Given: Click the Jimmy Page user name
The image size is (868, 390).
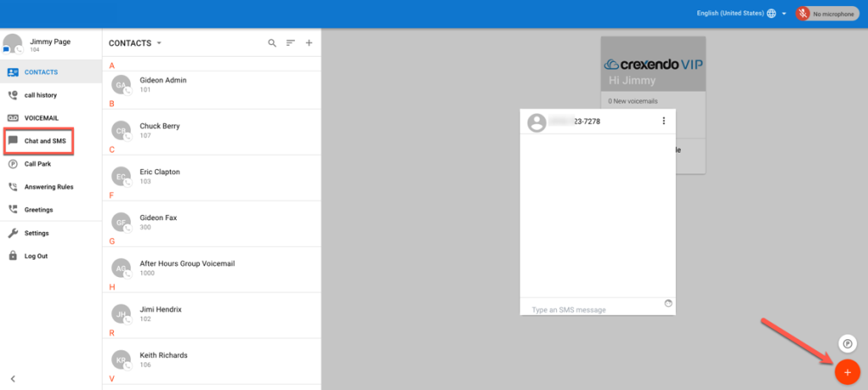Looking at the screenshot, I should (x=50, y=41).
